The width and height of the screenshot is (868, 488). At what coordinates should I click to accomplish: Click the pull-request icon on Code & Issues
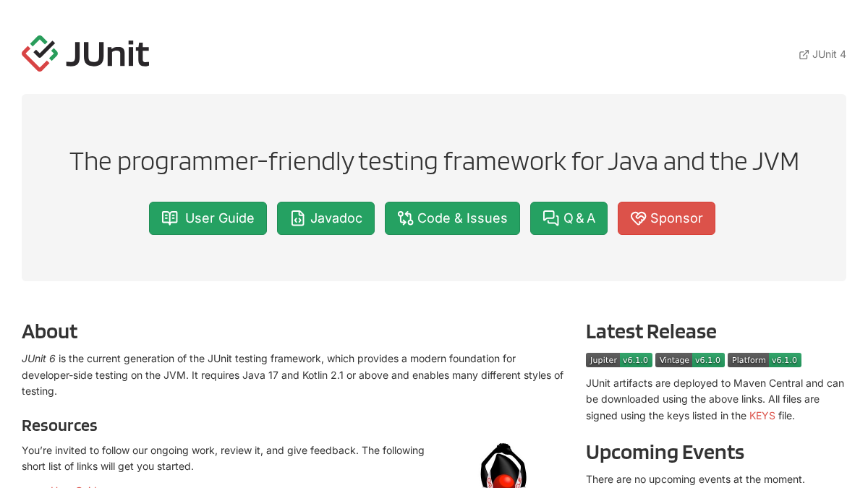[x=405, y=218]
